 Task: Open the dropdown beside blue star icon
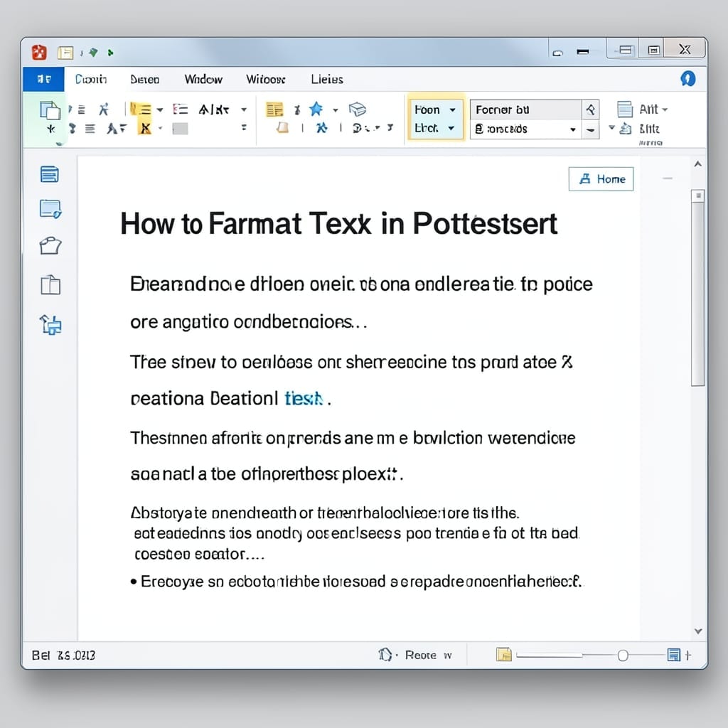coord(336,110)
